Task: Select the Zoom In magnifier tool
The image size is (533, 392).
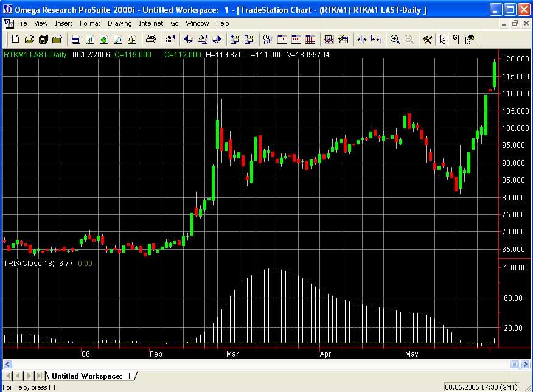Action: click(x=394, y=39)
